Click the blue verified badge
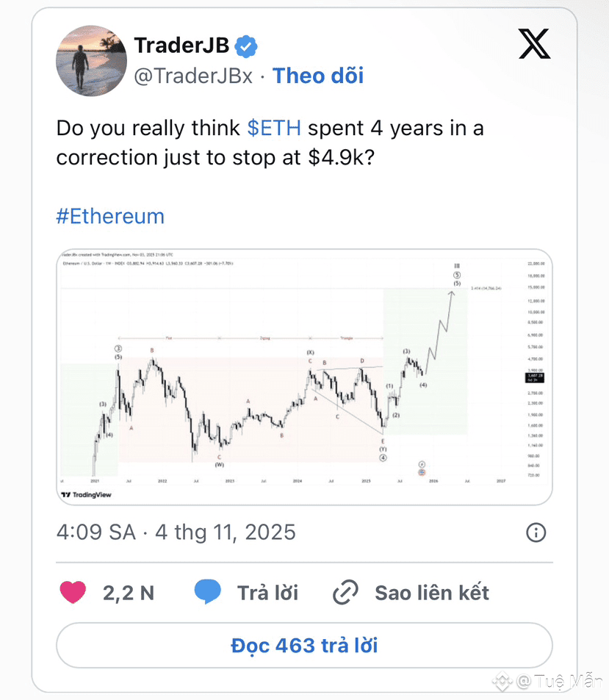Screen dimensions: 609x700 pyautogui.click(x=246, y=46)
